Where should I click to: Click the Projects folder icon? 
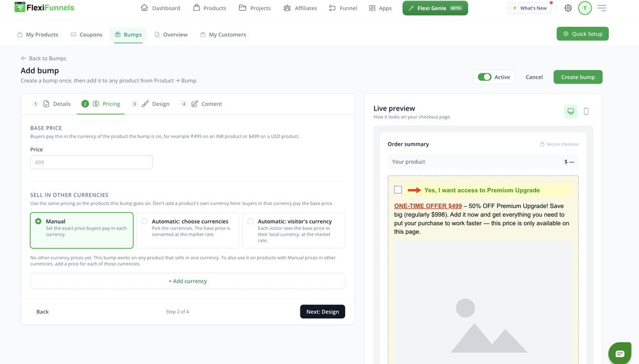(242, 8)
